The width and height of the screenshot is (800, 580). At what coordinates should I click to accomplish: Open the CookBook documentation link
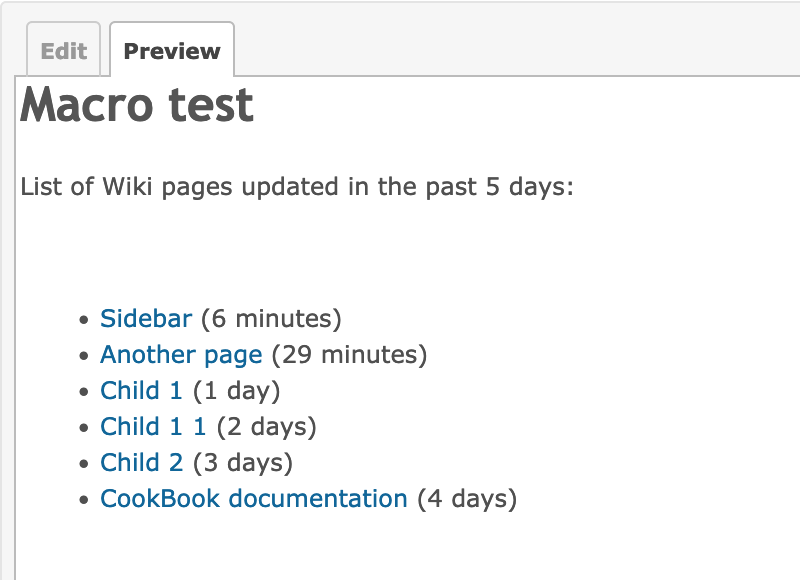pyautogui.click(x=254, y=498)
